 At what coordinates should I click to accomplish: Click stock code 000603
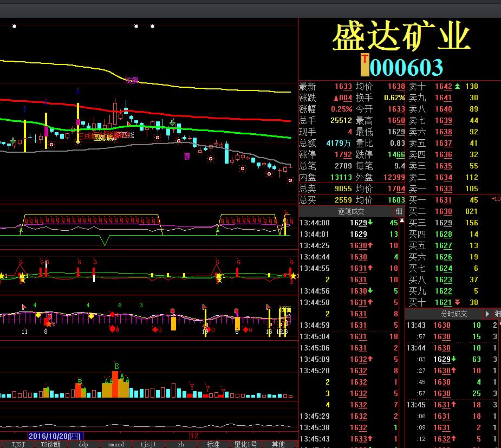406,67
